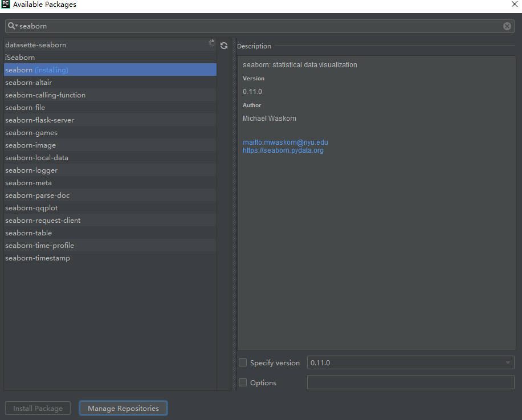Enable the Options checkbox
This screenshot has height=420, width=522.
coord(243,382)
